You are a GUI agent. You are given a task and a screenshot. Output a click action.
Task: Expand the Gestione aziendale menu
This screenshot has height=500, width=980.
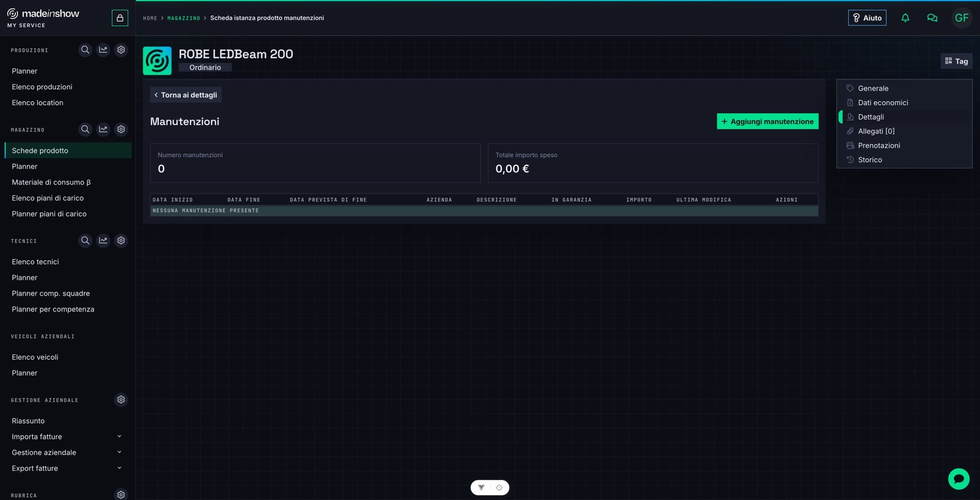click(x=67, y=453)
